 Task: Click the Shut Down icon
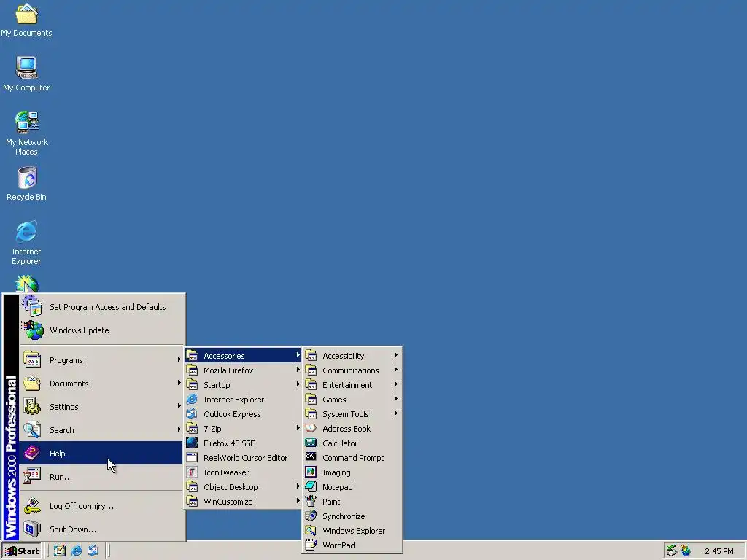pos(32,529)
